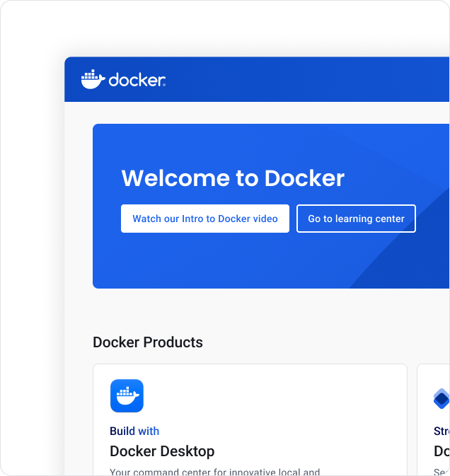Click the Build with label
450x476 pixels.
(134, 431)
